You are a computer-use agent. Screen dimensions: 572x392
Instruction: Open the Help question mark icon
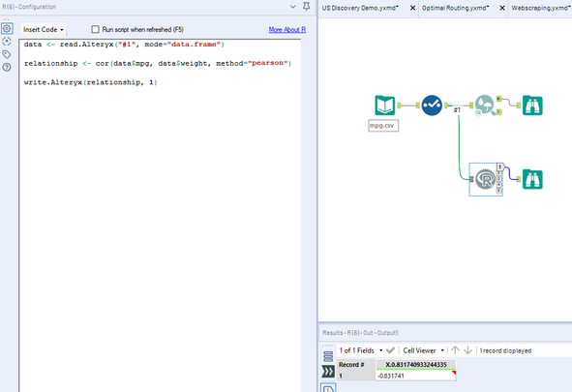pyautogui.click(x=7, y=67)
